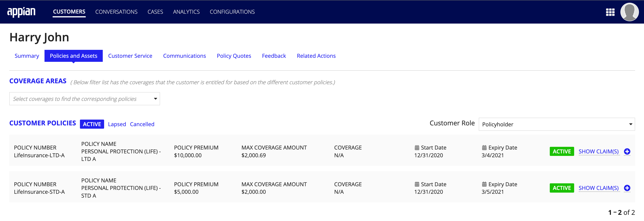Switch to the Customer Service tab
The width and height of the screenshot is (644, 221).
pyautogui.click(x=130, y=56)
